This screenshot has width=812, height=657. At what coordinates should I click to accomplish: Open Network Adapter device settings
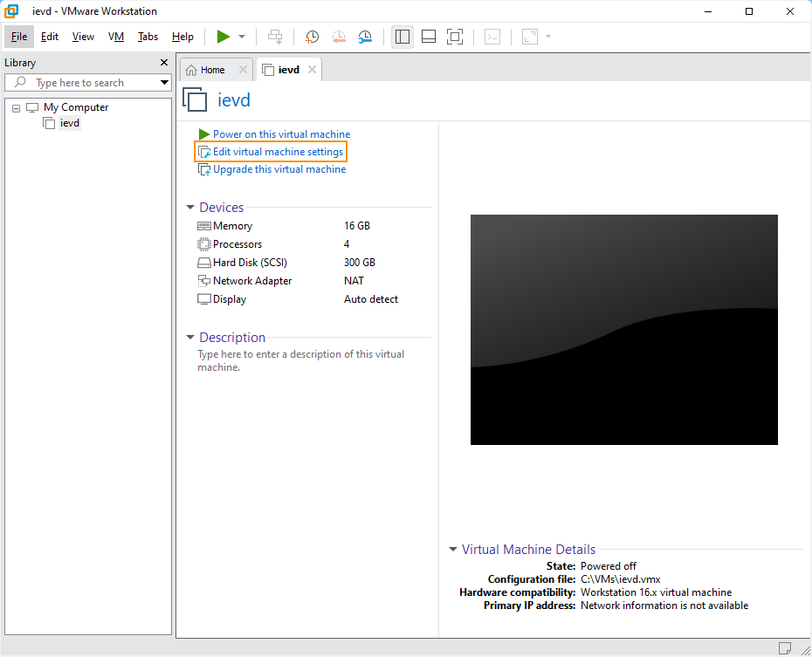pos(251,280)
